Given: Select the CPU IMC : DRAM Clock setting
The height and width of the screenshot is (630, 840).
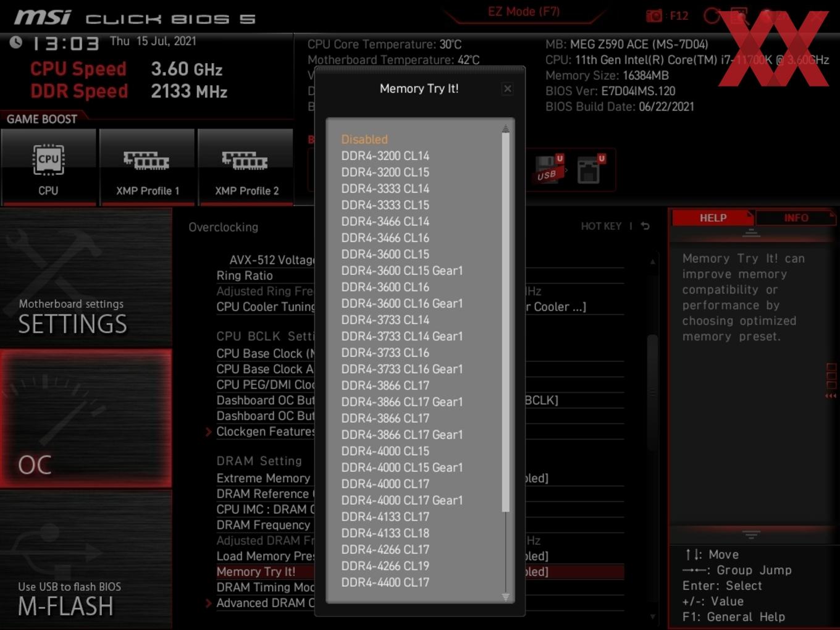Looking at the screenshot, I should (x=266, y=510).
